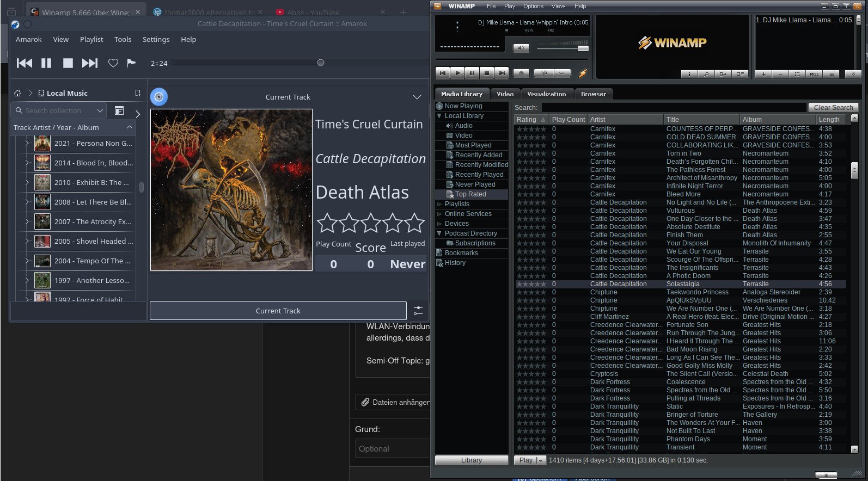Switch to Winamp Video tab
Screen dimensions: 868x481
(505, 94)
